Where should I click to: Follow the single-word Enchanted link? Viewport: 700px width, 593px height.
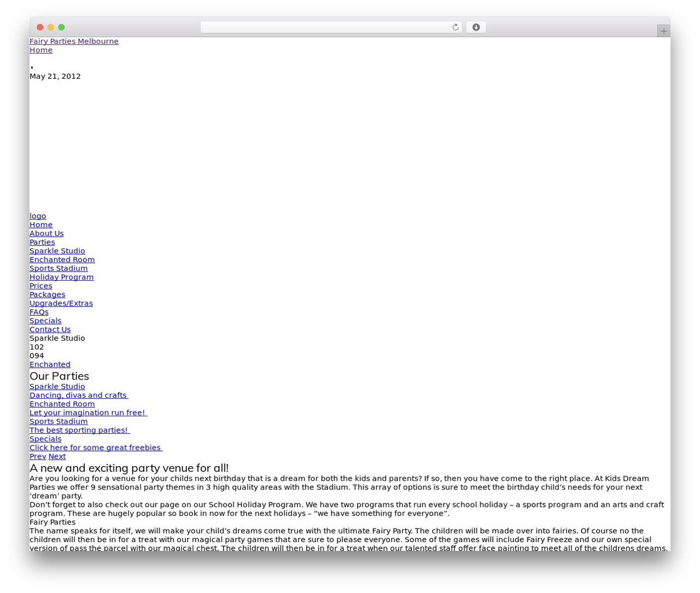[x=50, y=365]
